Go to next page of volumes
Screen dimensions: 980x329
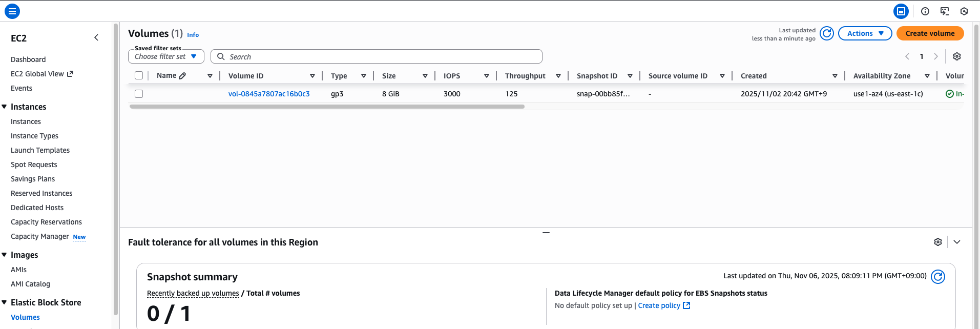[x=936, y=56]
